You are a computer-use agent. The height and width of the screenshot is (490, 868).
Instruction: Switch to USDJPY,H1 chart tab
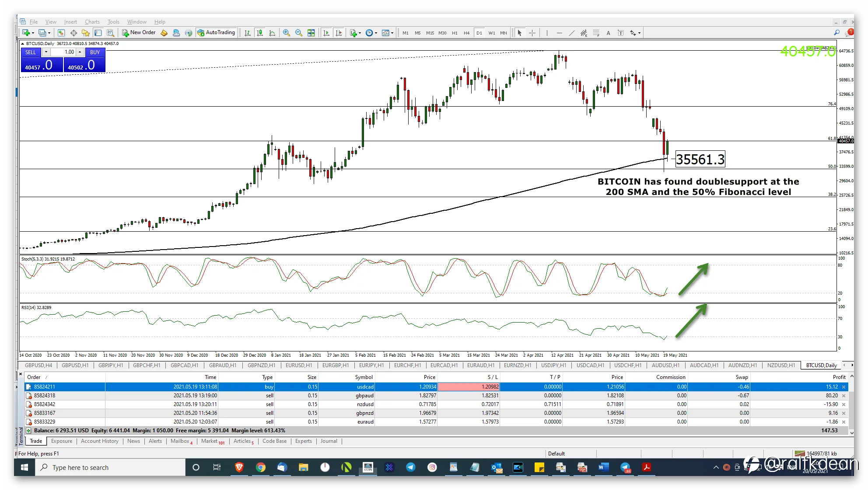pos(553,365)
